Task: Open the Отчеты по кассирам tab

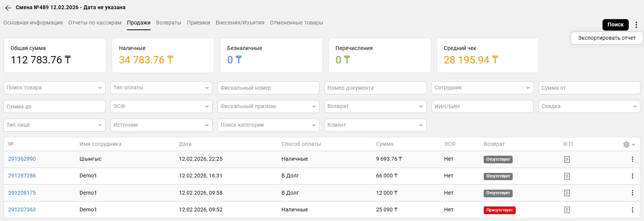Action: [x=95, y=23]
